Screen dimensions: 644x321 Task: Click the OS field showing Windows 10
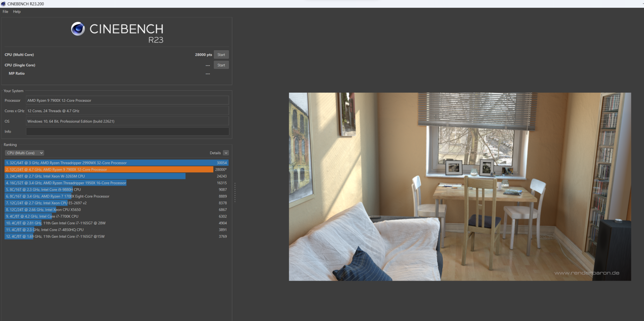point(127,121)
